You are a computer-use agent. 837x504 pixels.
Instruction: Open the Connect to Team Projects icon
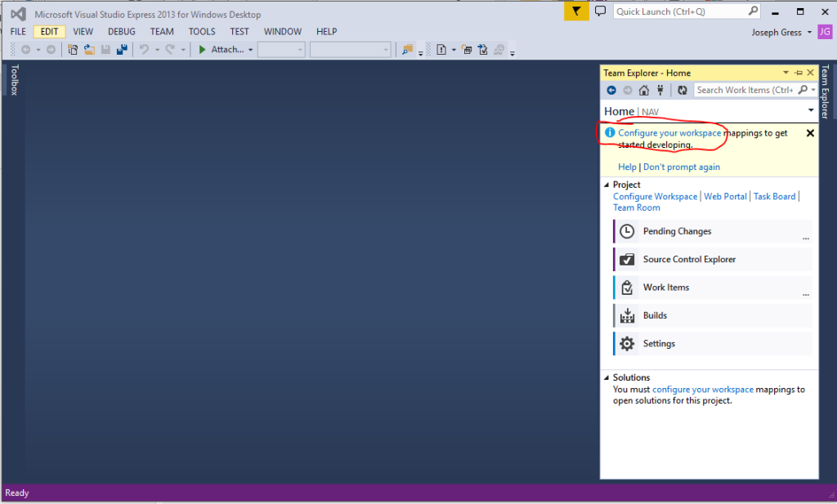(660, 90)
